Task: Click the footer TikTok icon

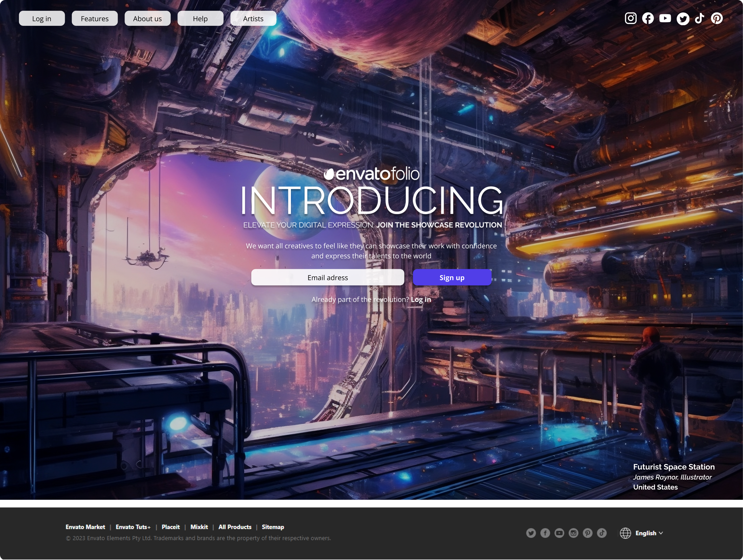Action: click(602, 533)
